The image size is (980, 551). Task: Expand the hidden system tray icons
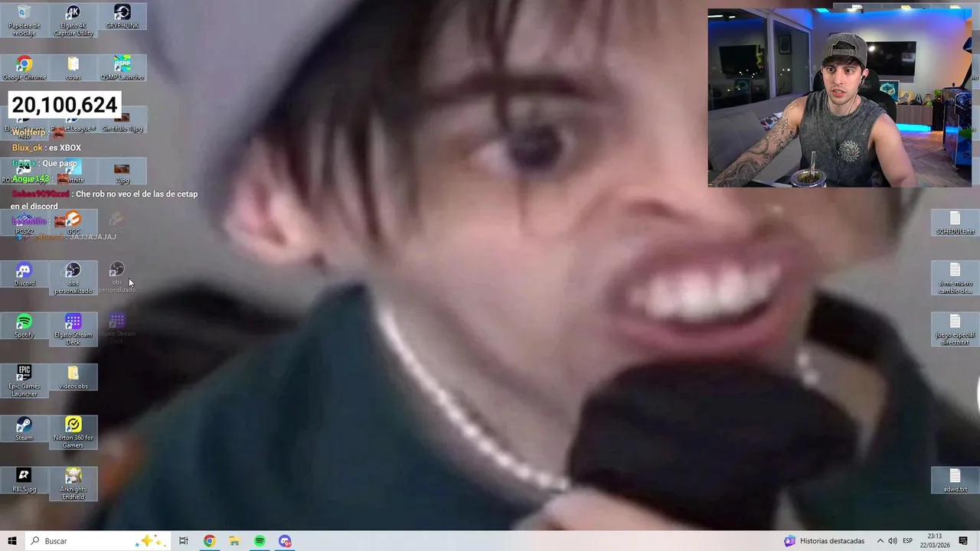tap(880, 541)
